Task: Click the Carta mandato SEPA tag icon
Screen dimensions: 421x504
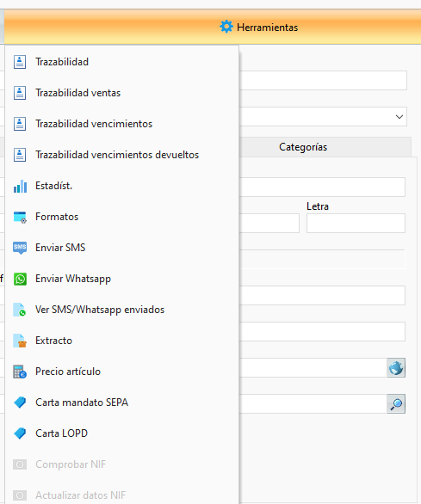Action: (20, 403)
